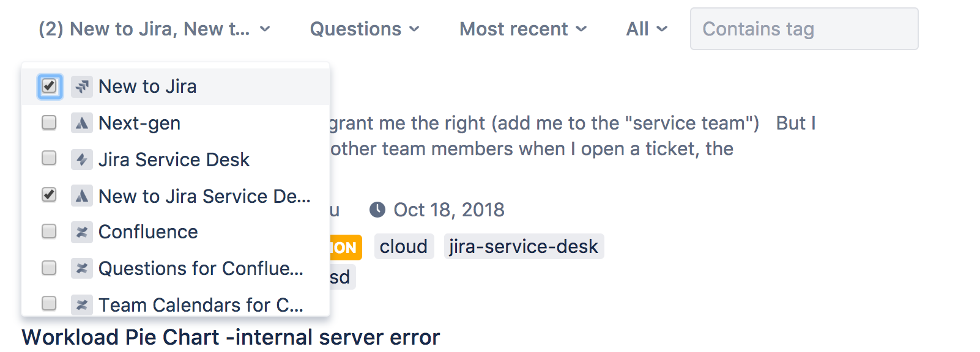This screenshot has width=980, height=352.
Task: Uncheck the New to Jira checkbox
Action: click(49, 86)
